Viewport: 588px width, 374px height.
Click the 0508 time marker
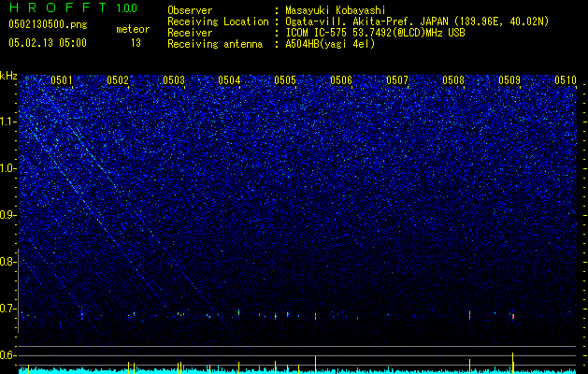point(453,80)
